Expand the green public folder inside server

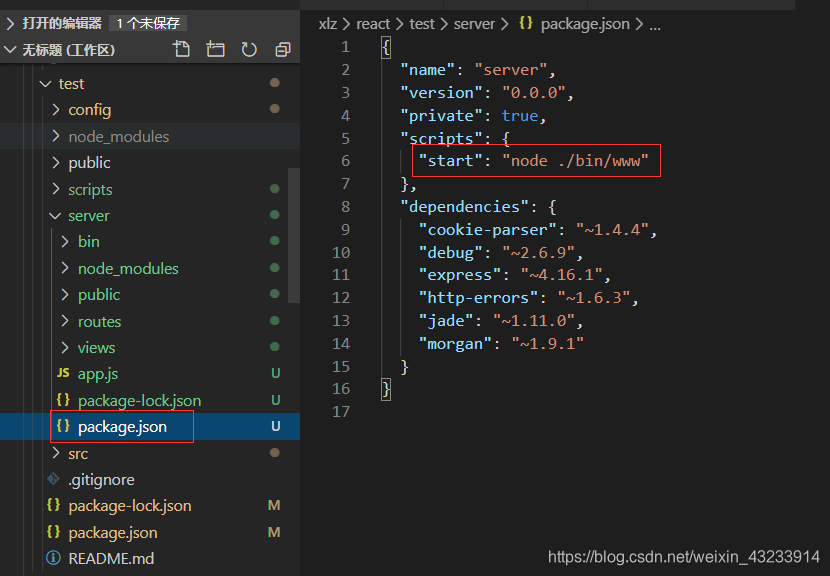[65, 294]
